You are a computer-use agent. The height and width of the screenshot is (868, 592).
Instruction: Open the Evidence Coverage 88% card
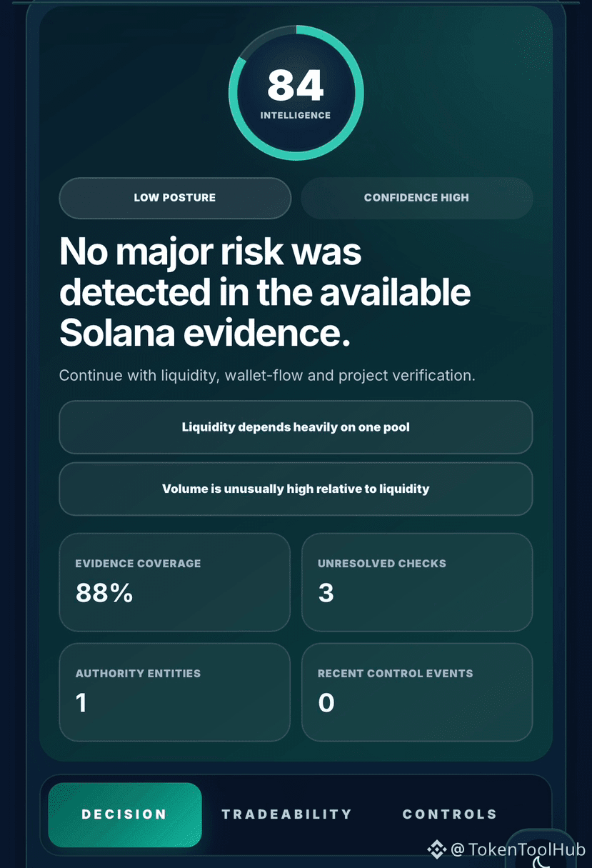[175, 582]
